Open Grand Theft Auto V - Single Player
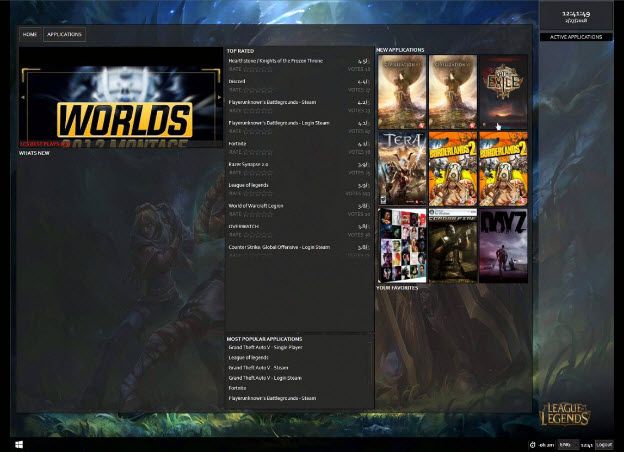This screenshot has width=624, height=452. pos(265,347)
